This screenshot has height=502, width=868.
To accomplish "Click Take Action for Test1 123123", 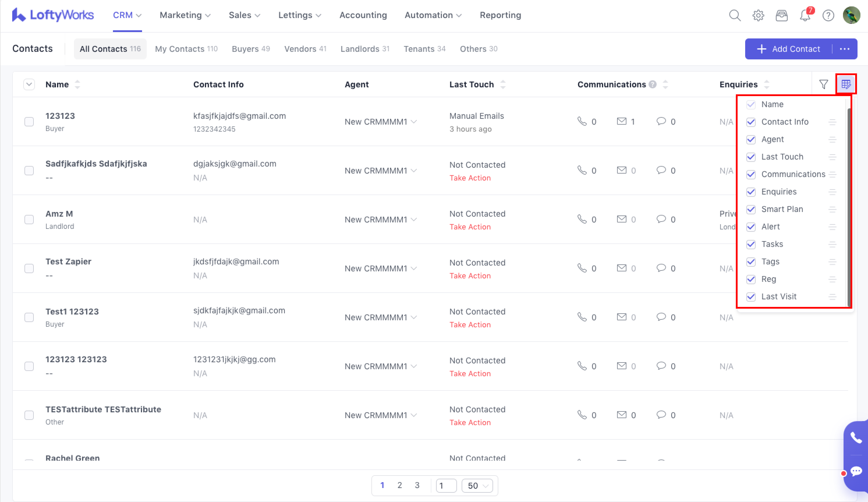I will 470,325.
